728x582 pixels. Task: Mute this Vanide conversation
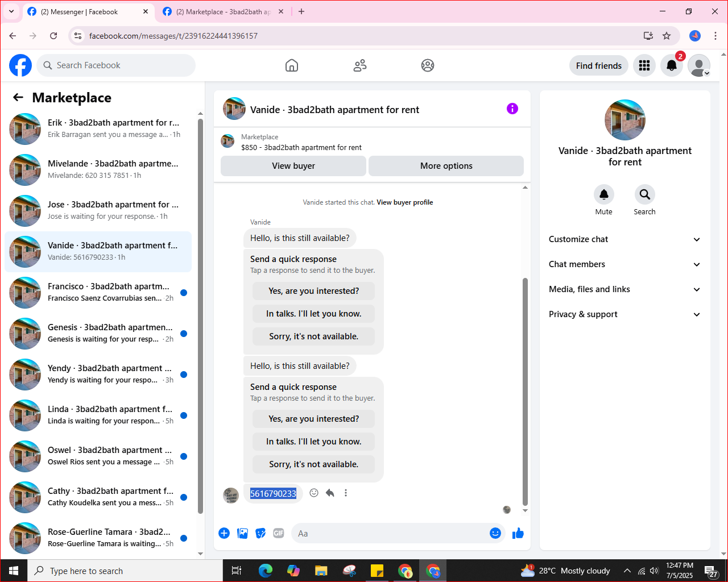click(x=604, y=194)
